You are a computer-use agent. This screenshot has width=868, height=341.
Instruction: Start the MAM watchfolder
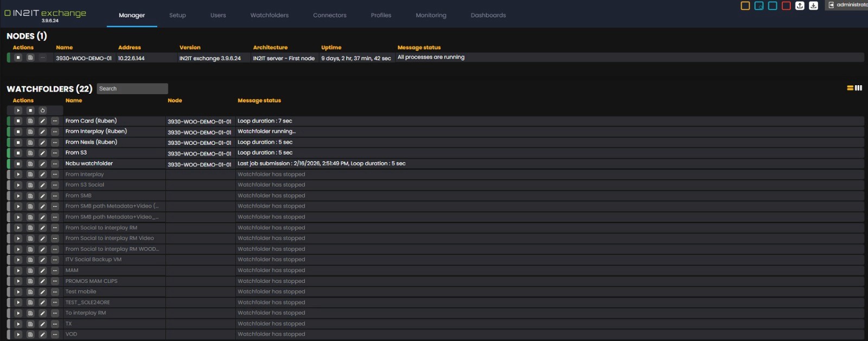pos(18,271)
